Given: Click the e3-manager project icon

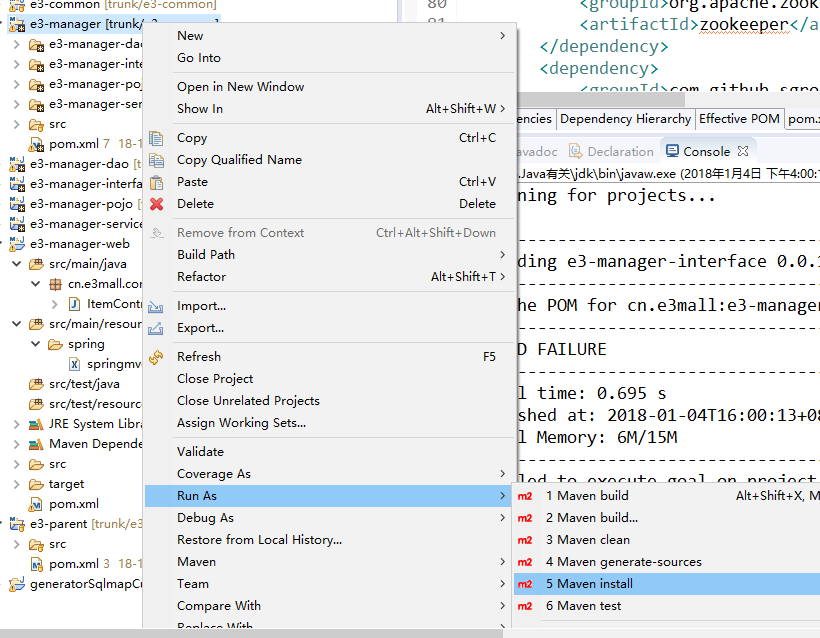Looking at the screenshot, I should click(x=17, y=24).
